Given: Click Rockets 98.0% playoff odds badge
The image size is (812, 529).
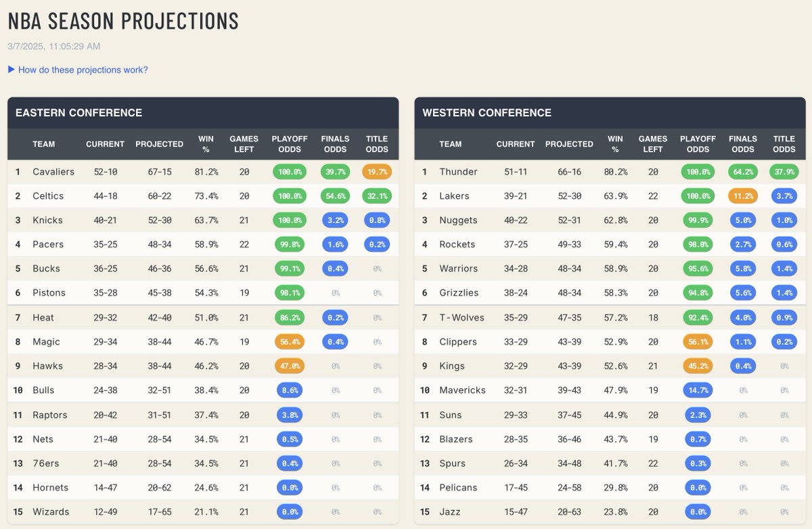Looking at the screenshot, I should pyautogui.click(x=698, y=245).
